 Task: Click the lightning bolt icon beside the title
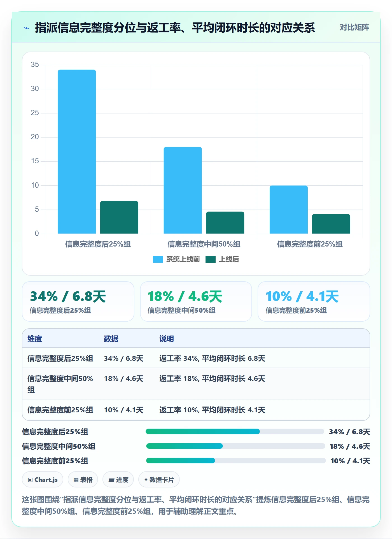[27, 28]
